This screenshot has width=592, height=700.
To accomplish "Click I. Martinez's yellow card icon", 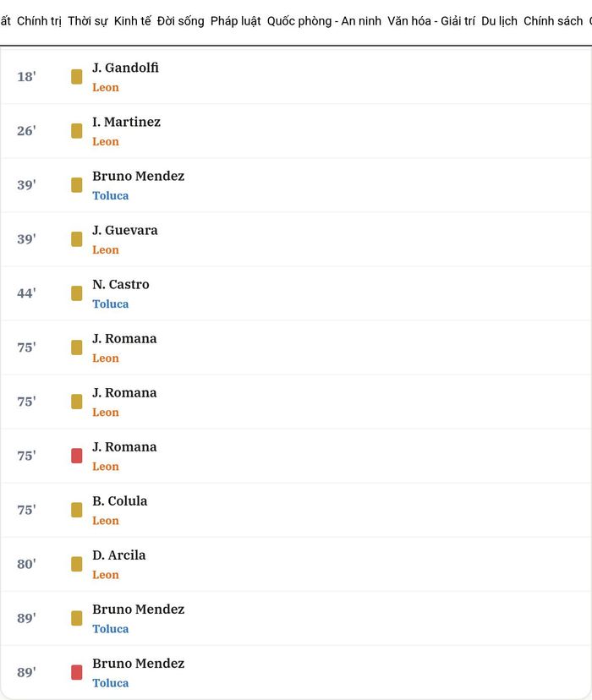I will [x=77, y=131].
